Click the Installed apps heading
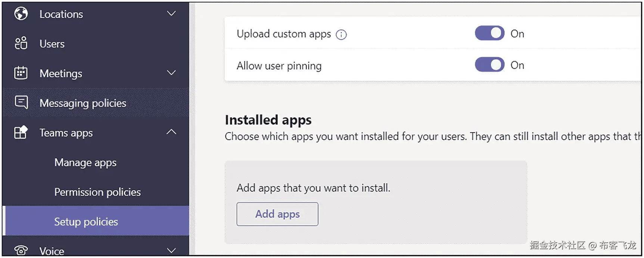The width and height of the screenshot is (644, 258). point(268,120)
